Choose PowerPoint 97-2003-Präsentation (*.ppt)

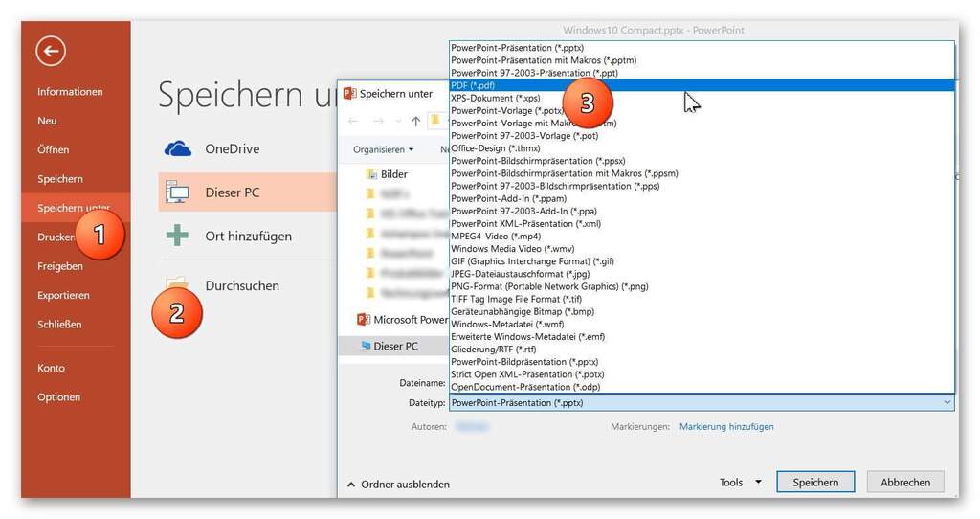click(x=702, y=73)
